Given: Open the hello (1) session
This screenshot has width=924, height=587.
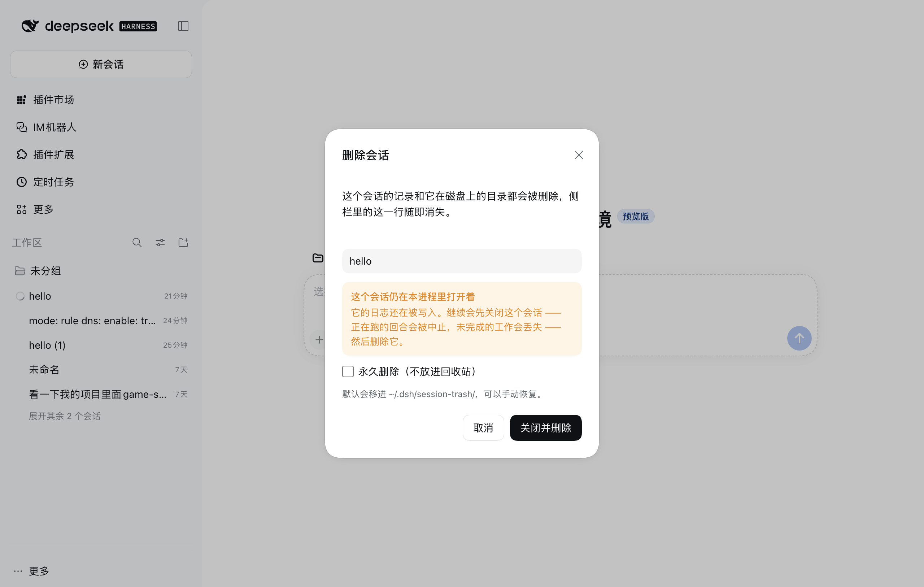Looking at the screenshot, I should (101, 345).
